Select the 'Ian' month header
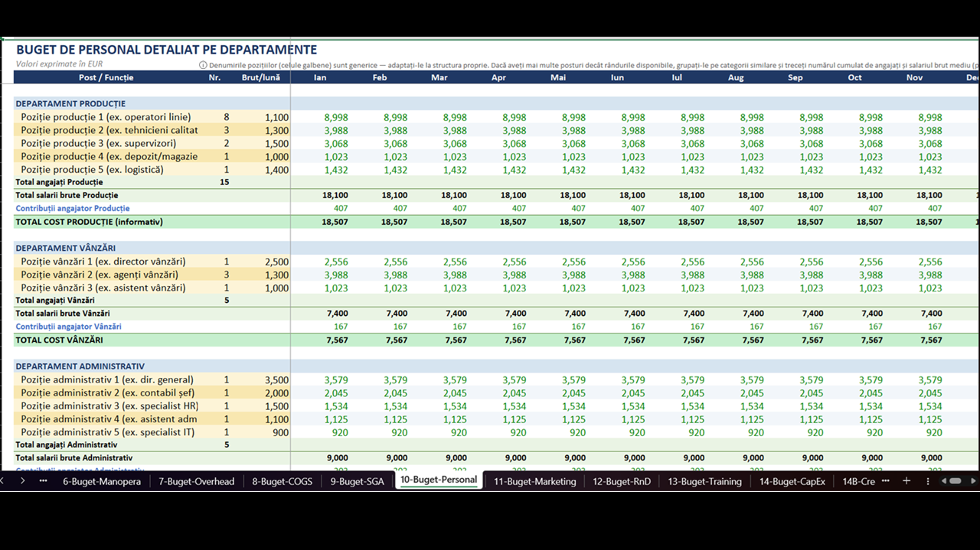 320,77
